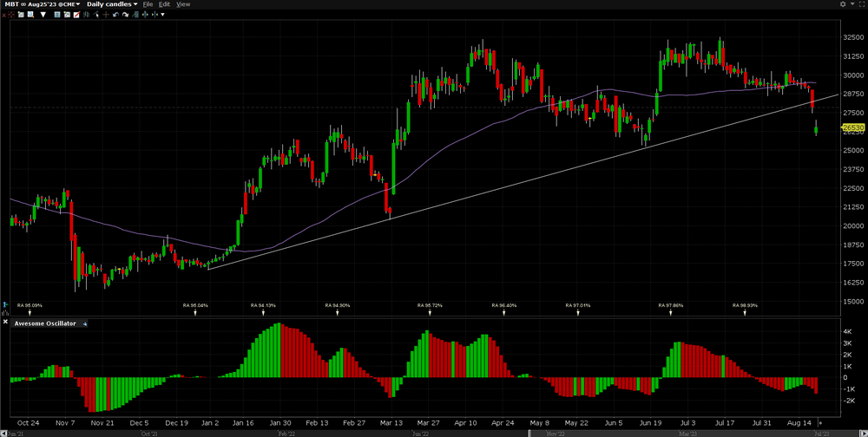This screenshot has width=868, height=437.
Task: Open the Edit menu
Action: tap(164, 4)
